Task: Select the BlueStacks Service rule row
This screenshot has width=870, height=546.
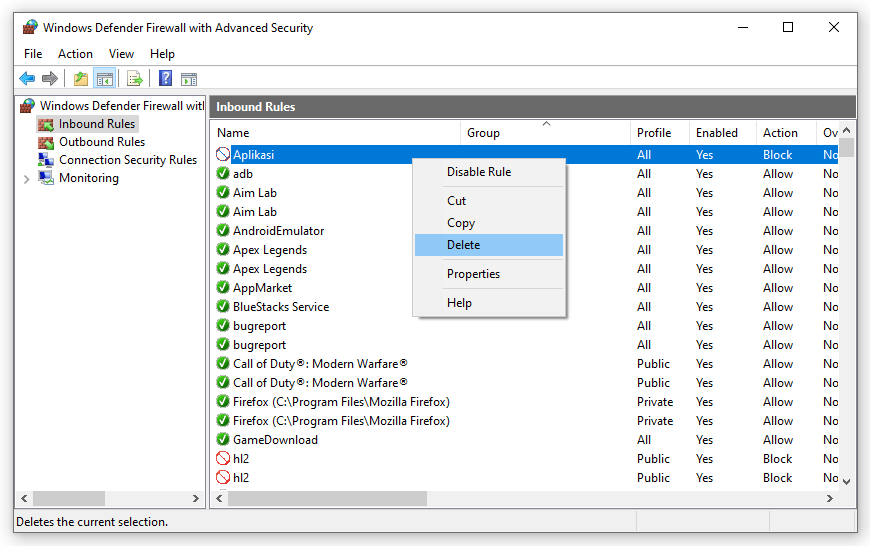Action: click(x=525, y=306)
